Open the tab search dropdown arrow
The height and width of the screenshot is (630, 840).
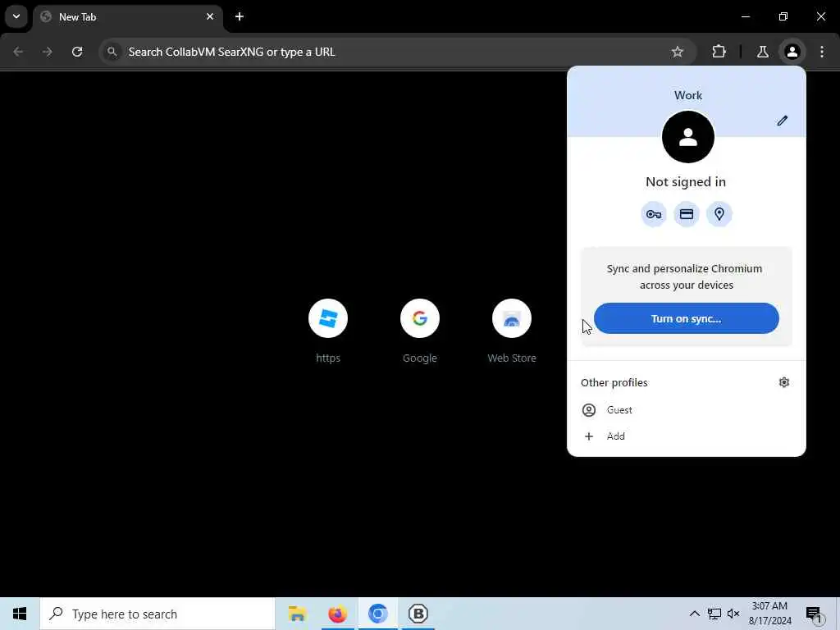(16, 16)
